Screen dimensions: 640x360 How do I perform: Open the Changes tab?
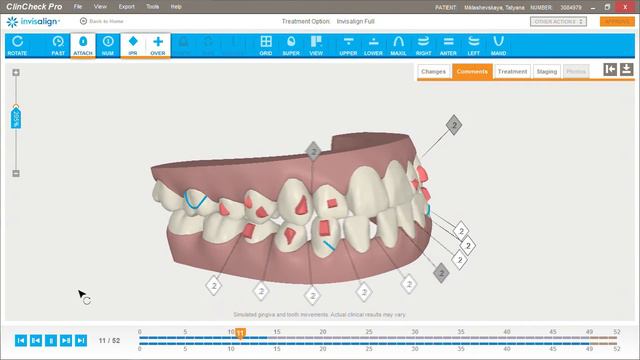click(x=433, y=71)
